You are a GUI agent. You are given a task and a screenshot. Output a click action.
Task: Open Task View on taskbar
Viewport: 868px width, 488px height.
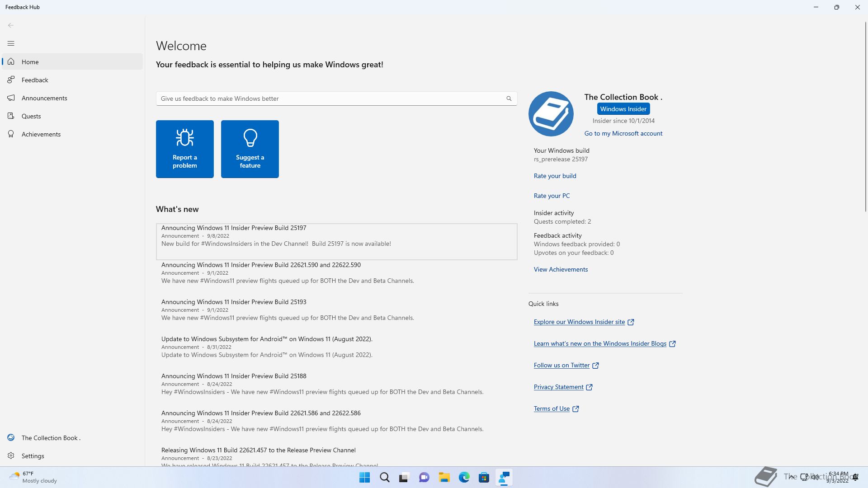[404, 478]
